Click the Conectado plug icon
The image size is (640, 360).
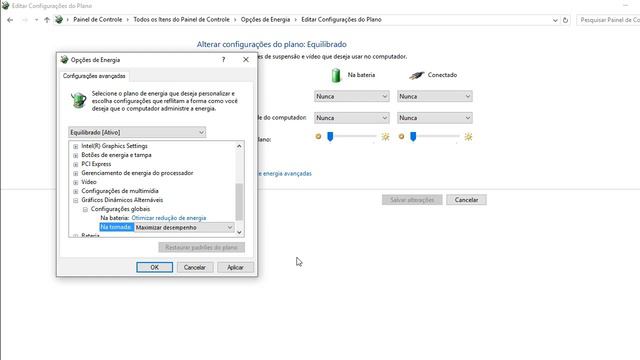coord(416,75)
